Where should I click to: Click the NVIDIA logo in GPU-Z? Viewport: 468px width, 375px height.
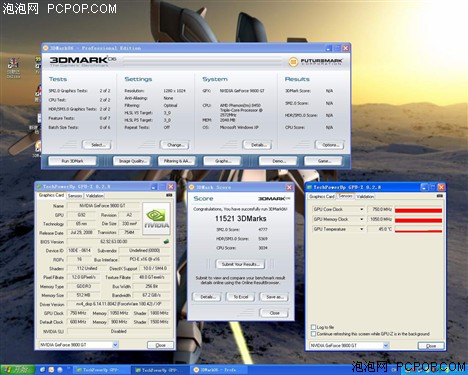[156, 218]
